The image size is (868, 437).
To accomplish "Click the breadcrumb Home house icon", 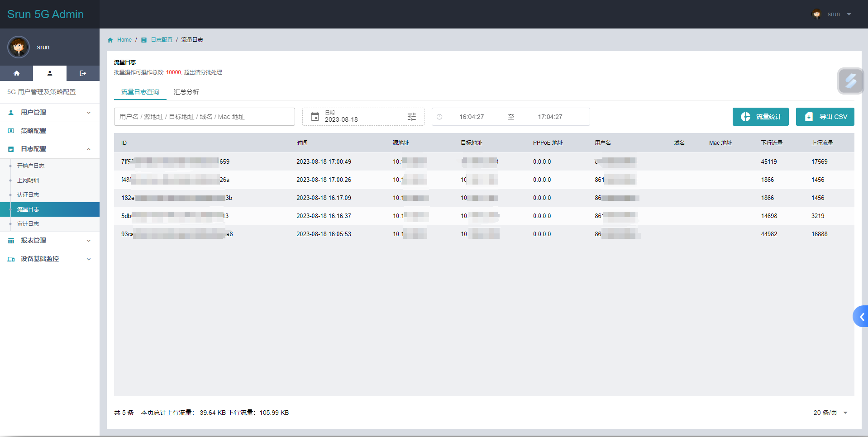I will click(x=110, y=40).
